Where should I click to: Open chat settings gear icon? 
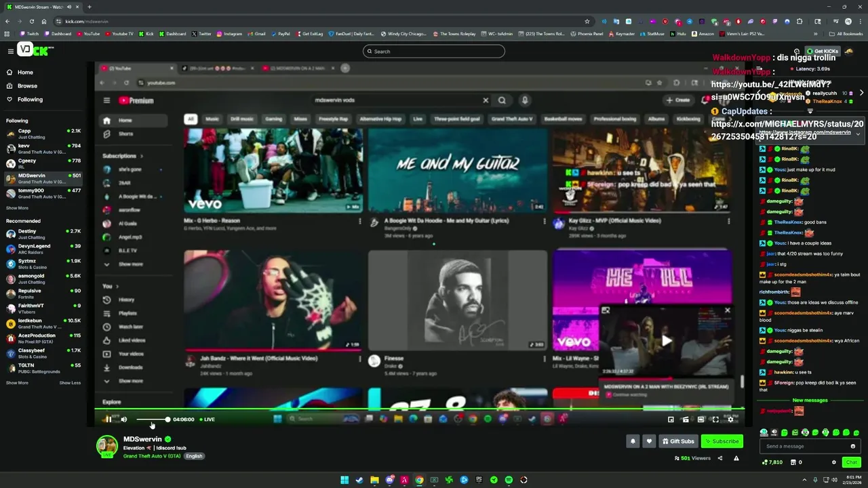[x=834, y=462]
